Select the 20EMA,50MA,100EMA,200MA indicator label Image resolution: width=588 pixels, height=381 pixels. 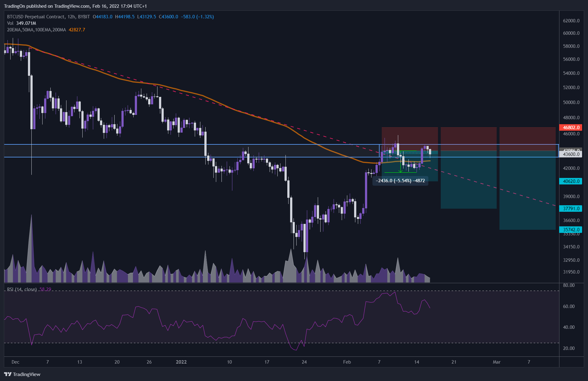pos(37,30)
